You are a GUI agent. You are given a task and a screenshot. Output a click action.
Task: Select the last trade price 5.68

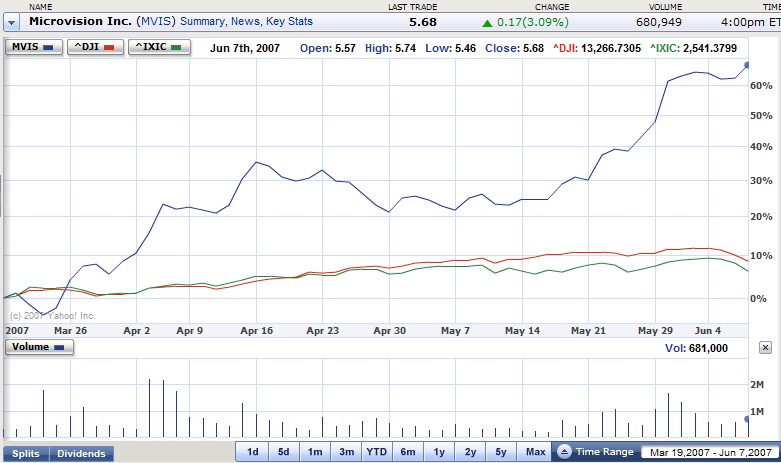(422, 22)
